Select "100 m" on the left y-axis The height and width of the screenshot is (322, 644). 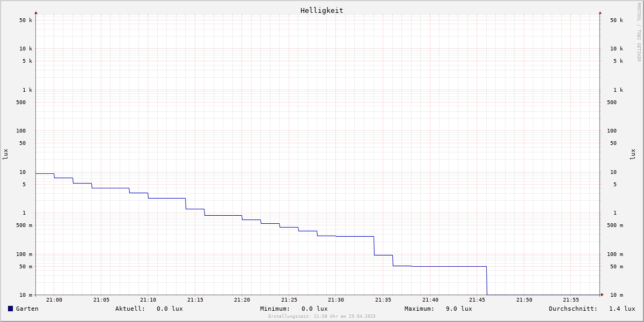coord(24,254)
